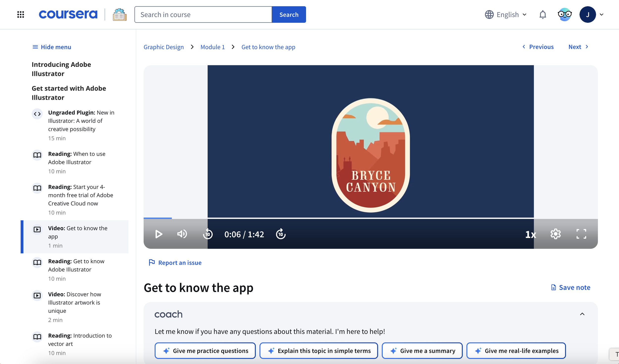
Task: Click the course partner logo icon
Action: (x=120, y=14)
